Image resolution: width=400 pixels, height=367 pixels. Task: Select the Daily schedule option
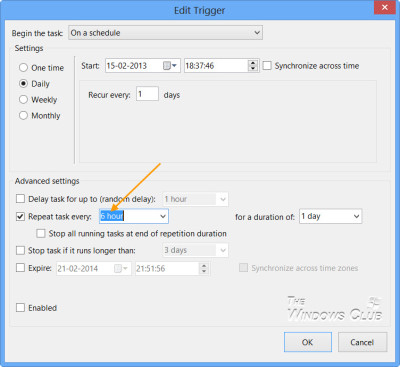click(x=23, y=84)
